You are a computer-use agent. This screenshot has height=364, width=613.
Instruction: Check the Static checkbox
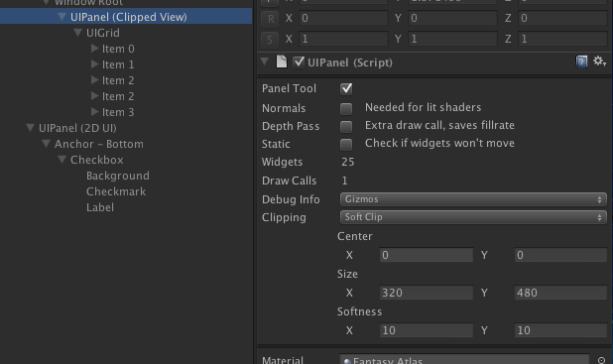346,144
